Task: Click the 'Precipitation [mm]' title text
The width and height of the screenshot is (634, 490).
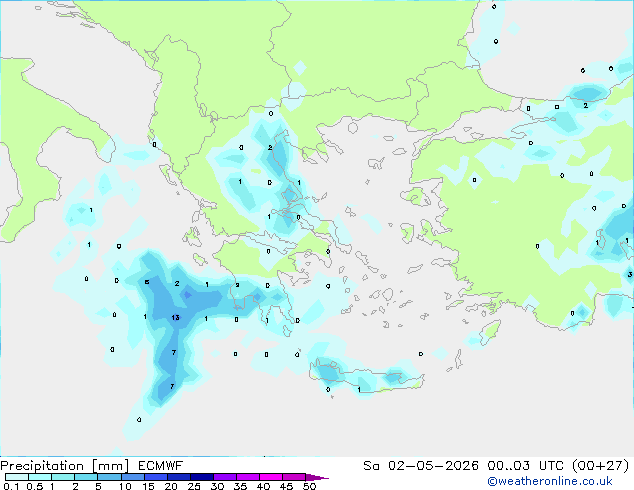Action: (x=64, y=466)
